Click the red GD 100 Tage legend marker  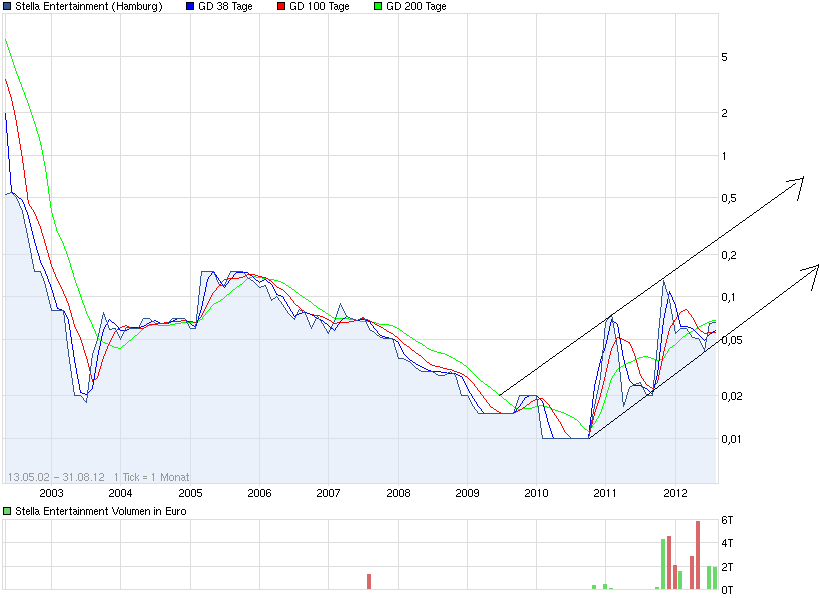tap(281, 6)
